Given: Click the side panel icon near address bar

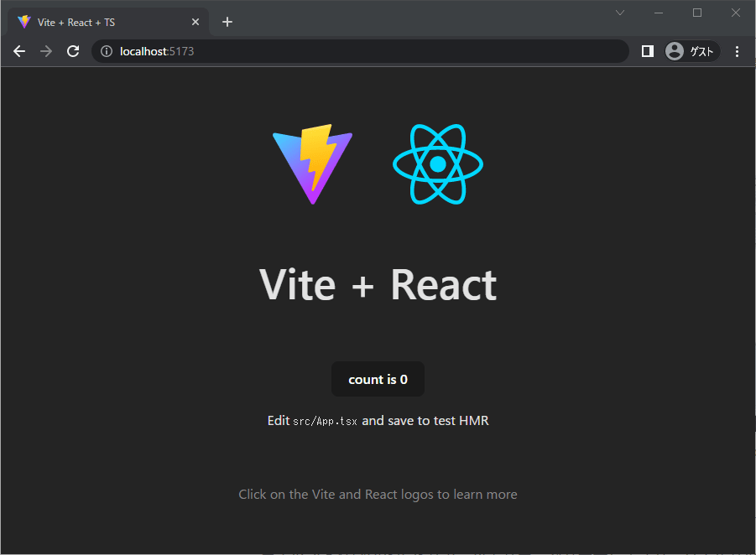Looking at the screenshot, I should tap(647, 51).
